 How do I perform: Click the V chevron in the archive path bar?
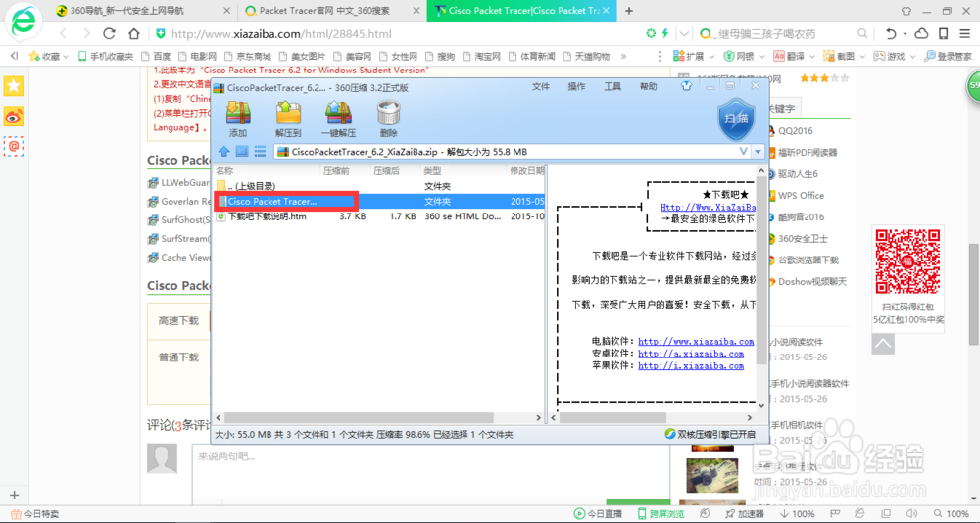pos(744,151)
